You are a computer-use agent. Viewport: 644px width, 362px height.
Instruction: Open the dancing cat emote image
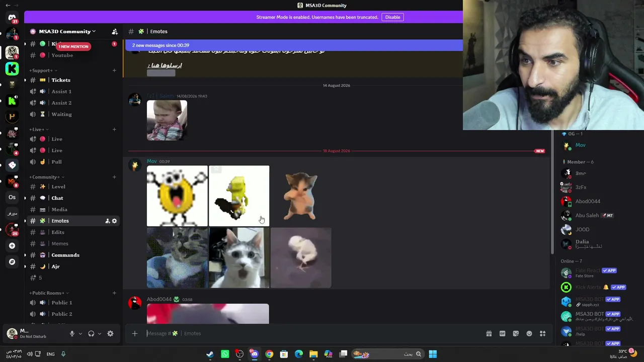pyautogui.click(x=301, y=196)
